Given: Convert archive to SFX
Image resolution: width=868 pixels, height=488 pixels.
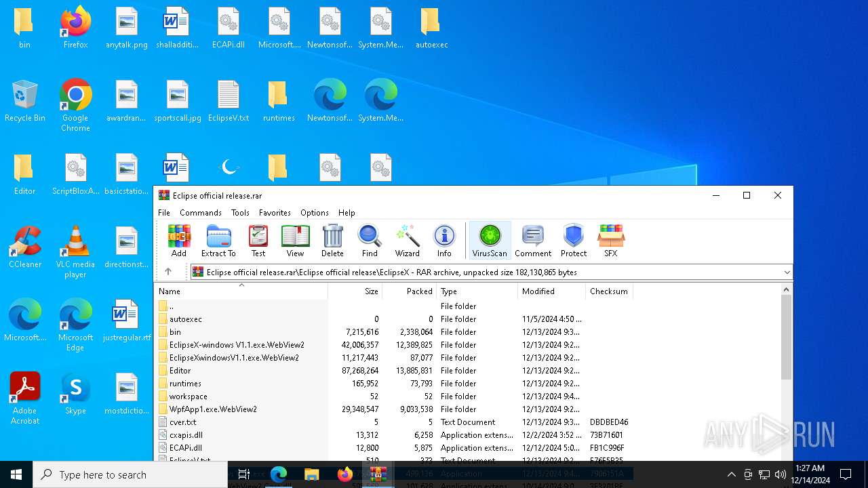Looking at the screenshot, I should tap(611, 241).
